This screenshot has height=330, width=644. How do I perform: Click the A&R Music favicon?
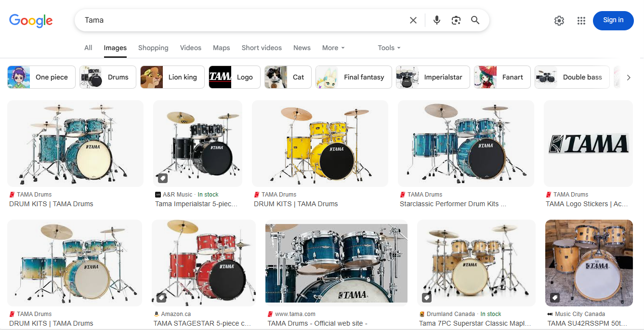tap(158, 195)
